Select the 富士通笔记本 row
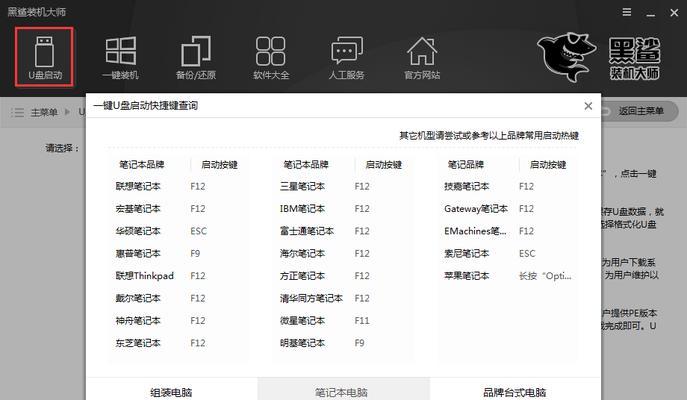Viewport: 687px width, 400px height. coord(341,231)
